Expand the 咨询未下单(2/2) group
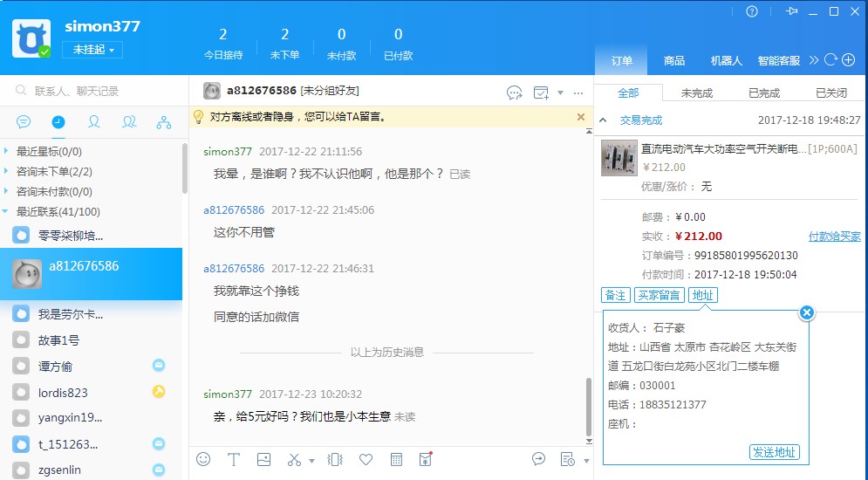Image resolution: width=868 pixels, height=480 pixels. coord(54,172)
